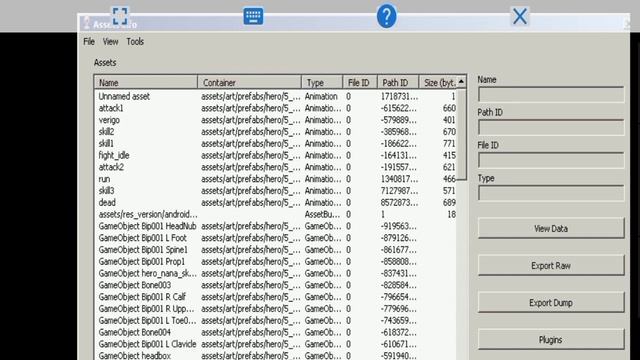The height and width of the screenshot is (360, 640).
Task: Select the "skill3" asset row
Action: (x=276, y=191)
